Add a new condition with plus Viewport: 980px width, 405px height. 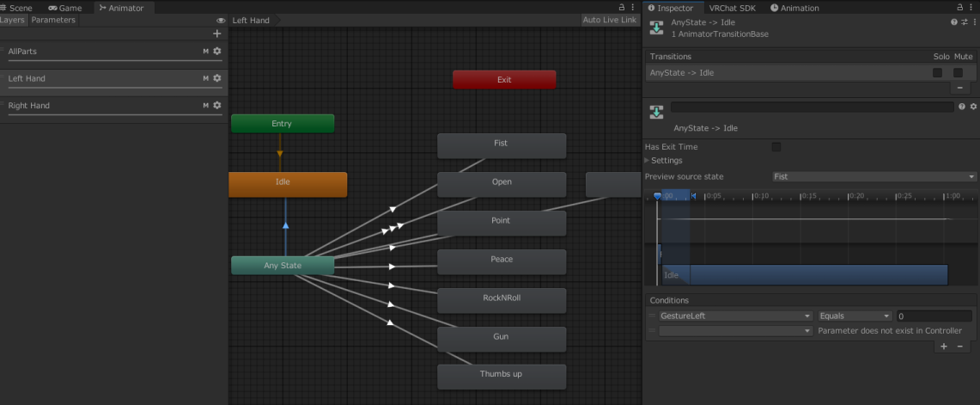[x=944, y=346]
